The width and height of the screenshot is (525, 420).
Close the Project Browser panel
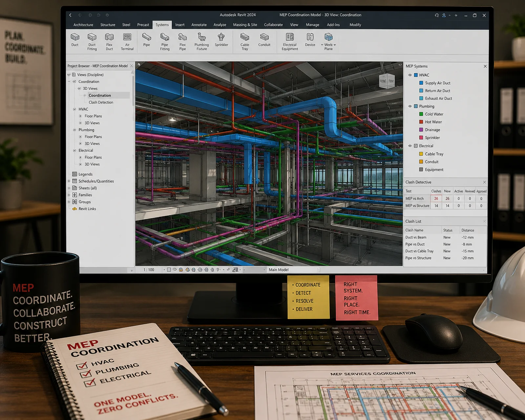(132, 66)
